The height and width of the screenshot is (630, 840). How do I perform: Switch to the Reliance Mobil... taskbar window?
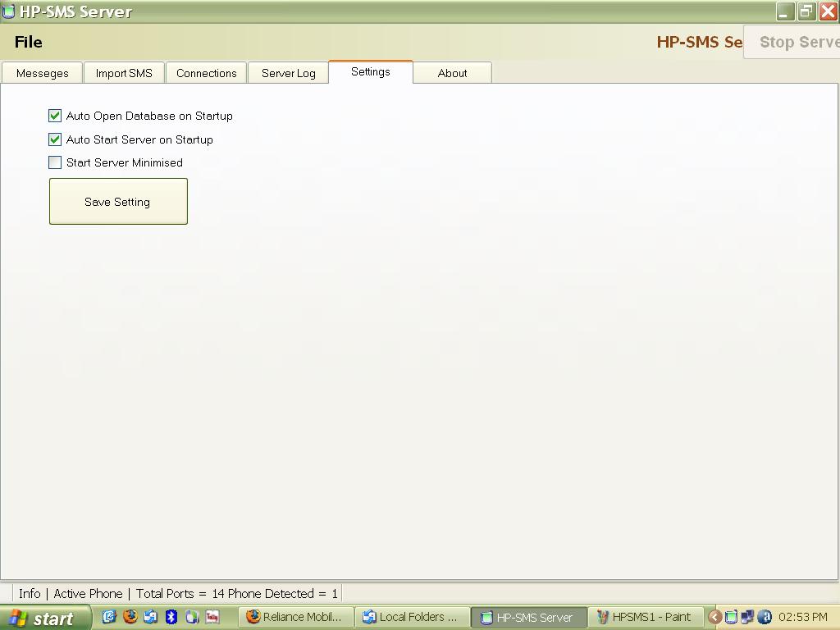tap(294, 617)
